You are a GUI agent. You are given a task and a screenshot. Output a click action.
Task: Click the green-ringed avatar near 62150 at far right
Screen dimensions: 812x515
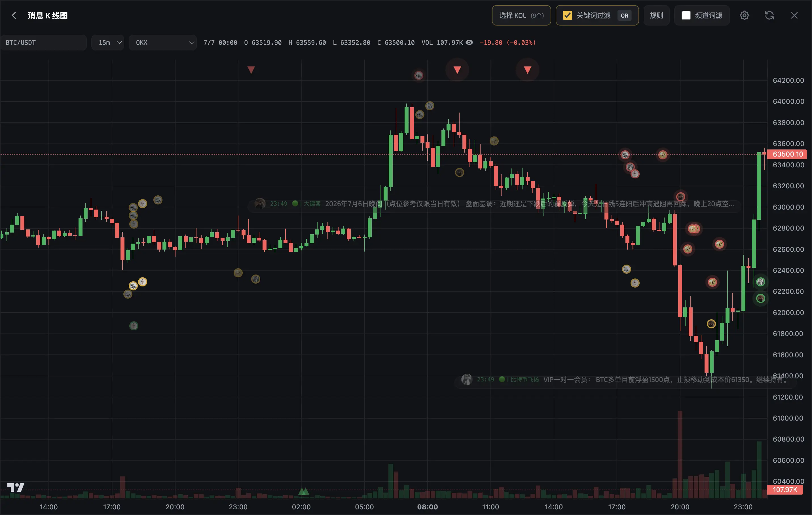760,298
